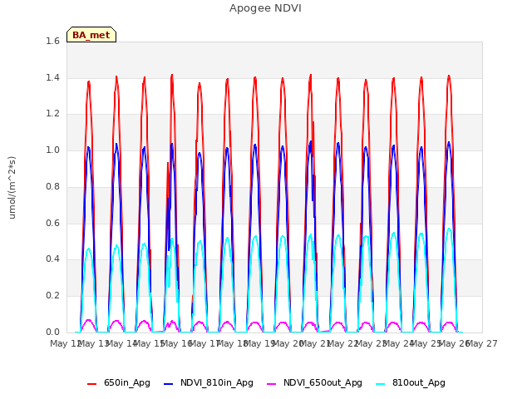Click the magenta NDVI_650out_Apg legend swatch
532x399 pixels.
click(x=272, y=384)
